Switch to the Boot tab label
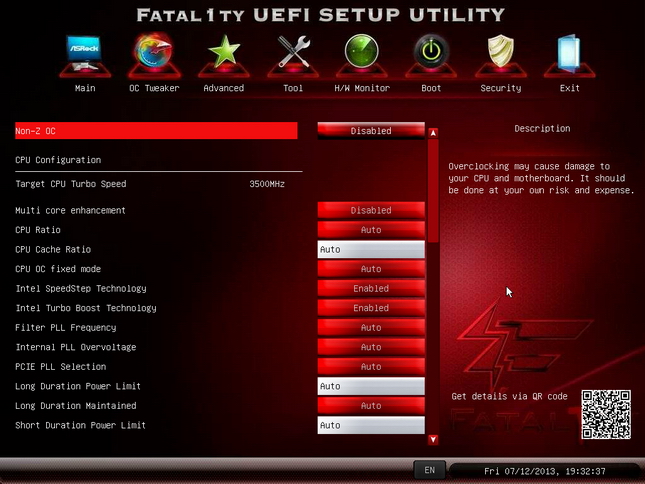The width and height of the screenshot is (645, 484). click(x=431, y=88)
